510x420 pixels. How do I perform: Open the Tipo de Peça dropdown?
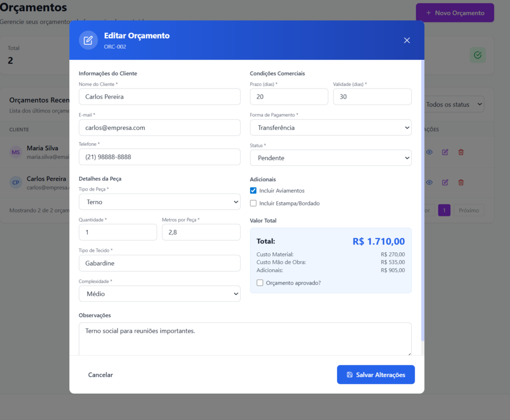pos(159,202)
